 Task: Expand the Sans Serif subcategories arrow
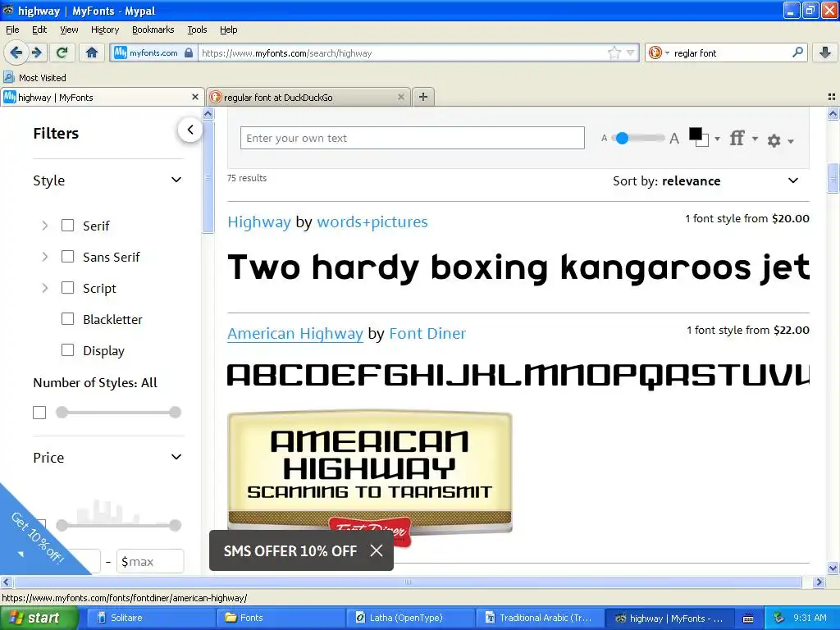(45, 257)
